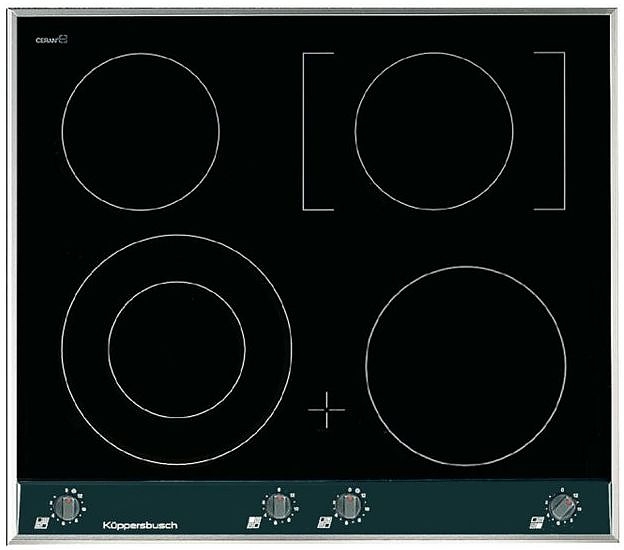Click the far-right control knob
This screenshot has width=624, height=550.
pyautogui.click(x=562, y=507)
